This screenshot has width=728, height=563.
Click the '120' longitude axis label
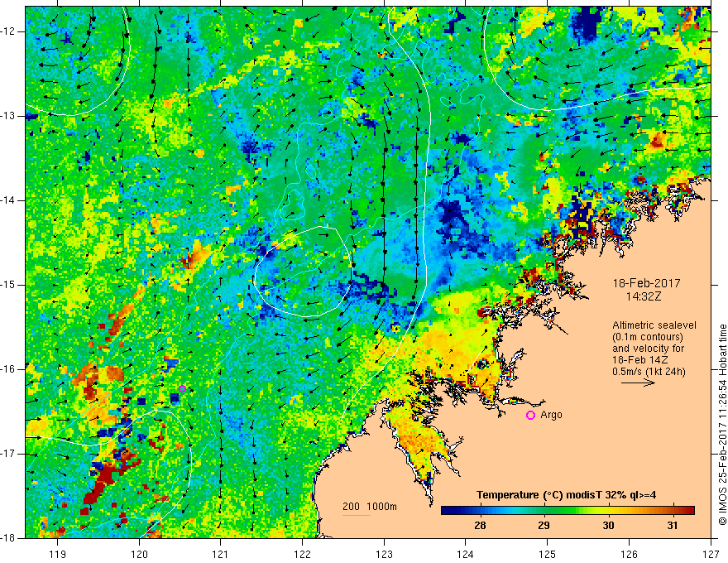coord(139,554)
